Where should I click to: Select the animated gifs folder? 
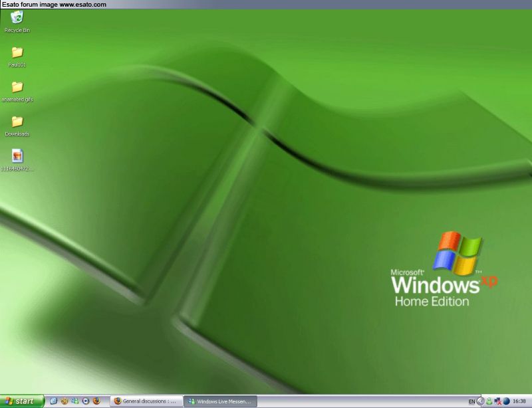(x=17, y=92)
